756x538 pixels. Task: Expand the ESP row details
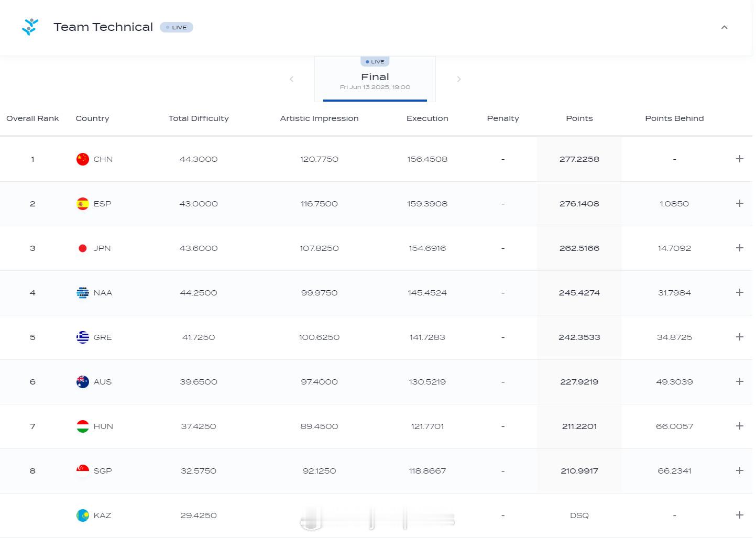coord(740,203)
